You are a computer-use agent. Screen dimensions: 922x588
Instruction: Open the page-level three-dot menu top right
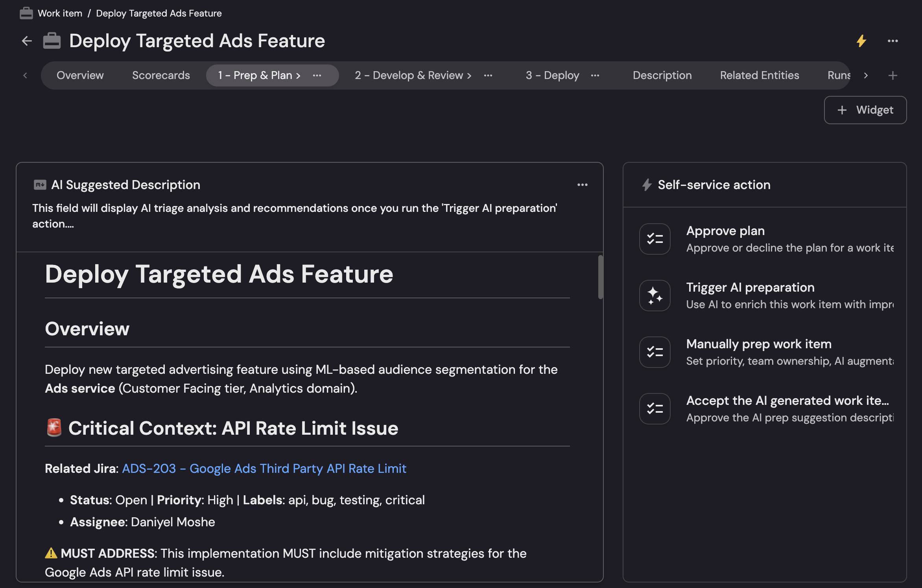point(892,41)
